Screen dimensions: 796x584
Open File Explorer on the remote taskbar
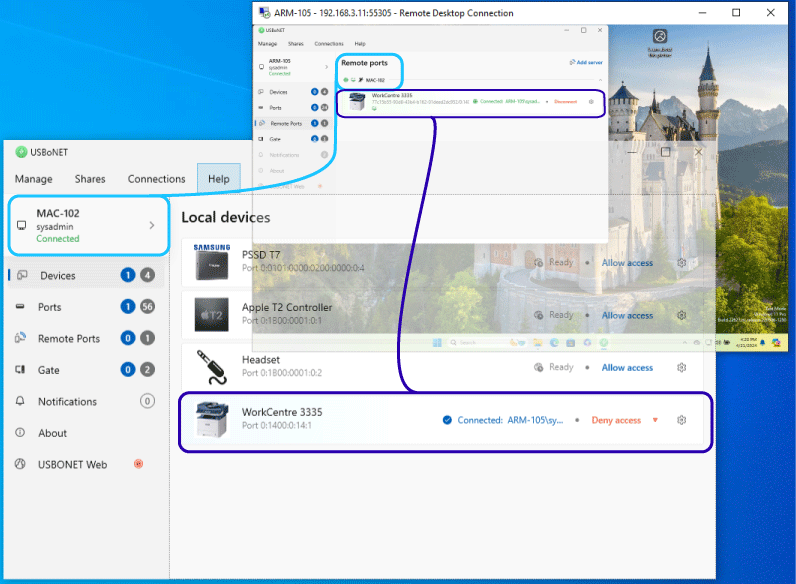(x=538, y=343)
